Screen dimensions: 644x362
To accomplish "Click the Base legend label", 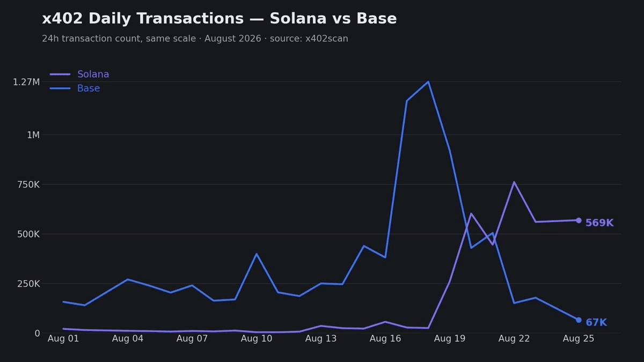I will [x=89, y=88].
